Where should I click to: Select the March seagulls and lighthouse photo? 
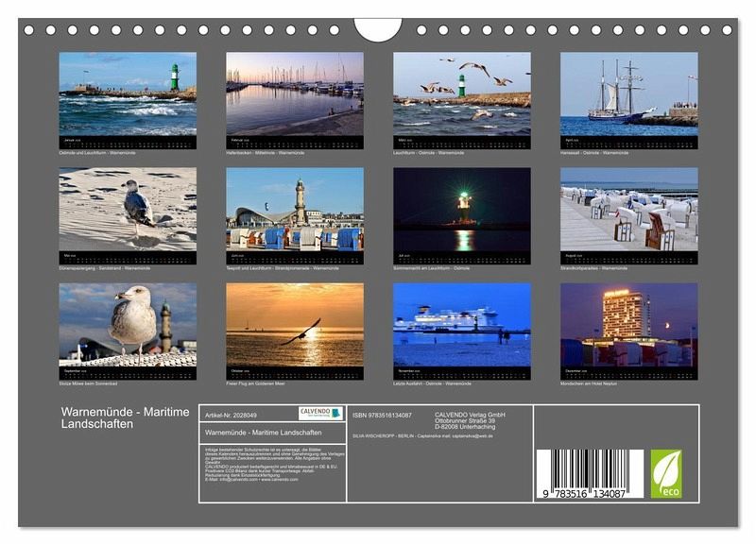[461, 94]
